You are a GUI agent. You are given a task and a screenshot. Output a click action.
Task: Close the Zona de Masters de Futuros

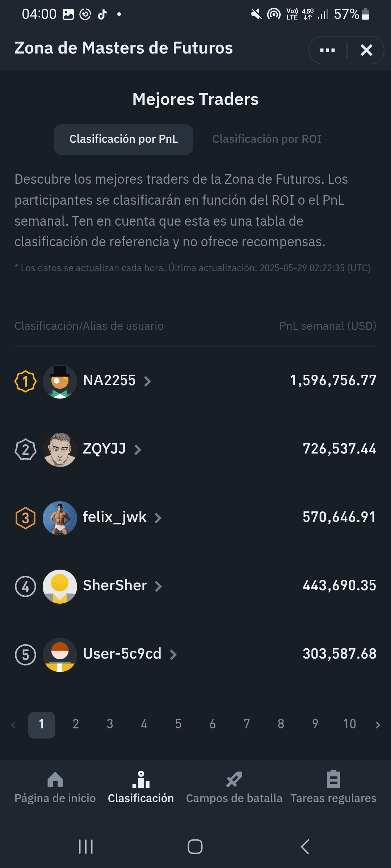[366, 50]
